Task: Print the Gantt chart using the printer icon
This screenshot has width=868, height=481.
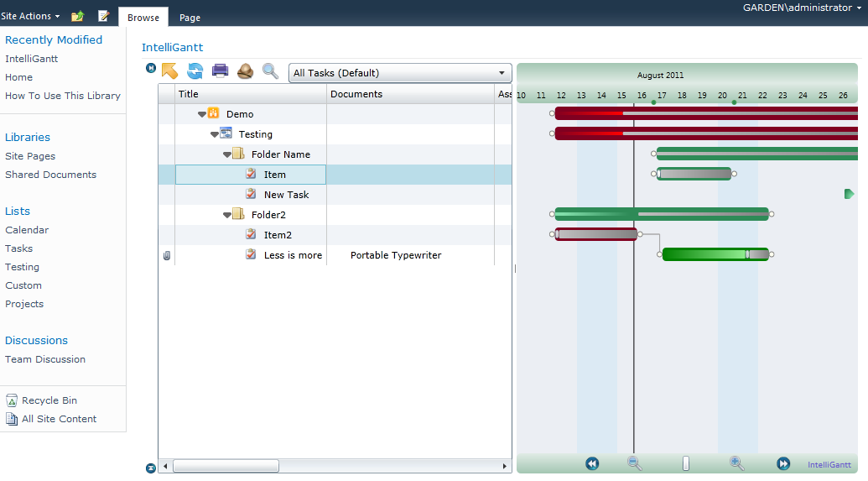Action: coord(221,71)
